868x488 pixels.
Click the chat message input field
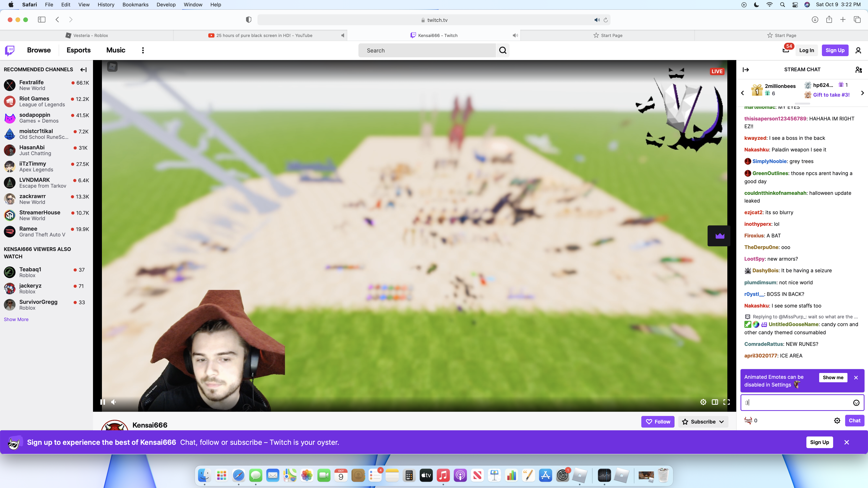[795, 403]
